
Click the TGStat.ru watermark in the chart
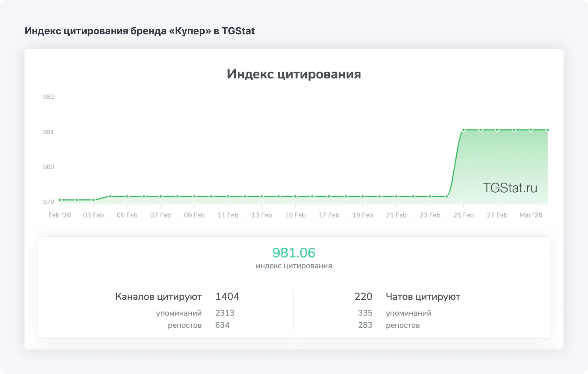click(x=510, y=188)
